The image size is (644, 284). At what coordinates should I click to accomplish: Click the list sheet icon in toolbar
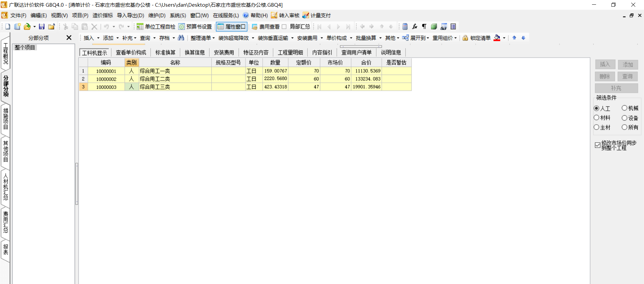(453, 26)
